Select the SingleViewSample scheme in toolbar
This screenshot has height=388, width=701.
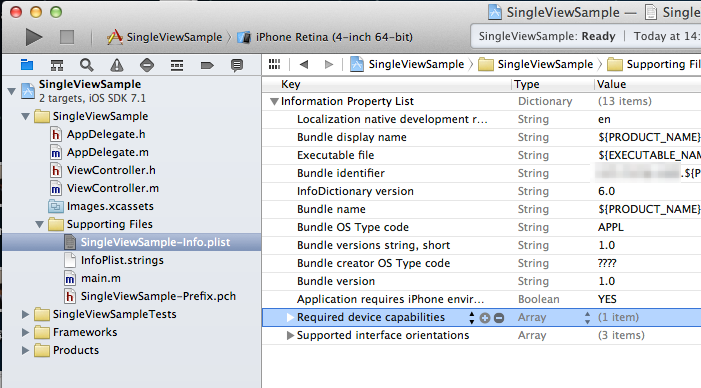pyautogui.click(x=164, y=37)
